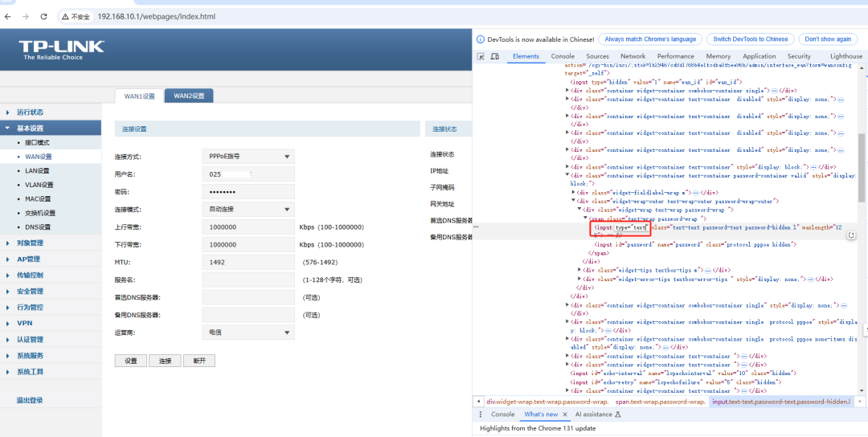The image size is (868, 437).
Task: Click the inspect element picker icon
Action: pyautogui.click(x=481, y=57)
